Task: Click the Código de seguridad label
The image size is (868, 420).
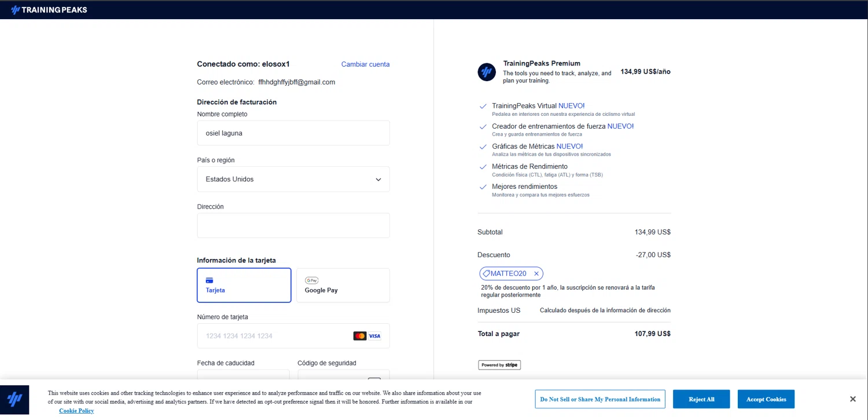Action: tap(327, 363)
